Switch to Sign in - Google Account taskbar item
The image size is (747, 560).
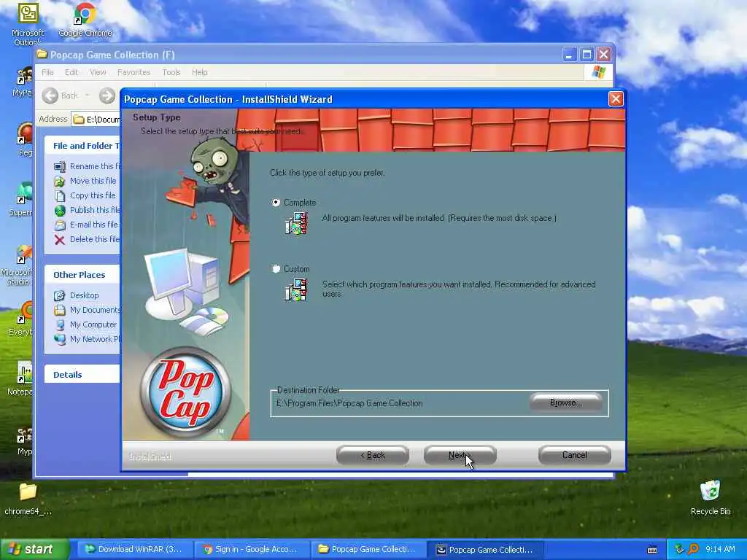point(251,550)
